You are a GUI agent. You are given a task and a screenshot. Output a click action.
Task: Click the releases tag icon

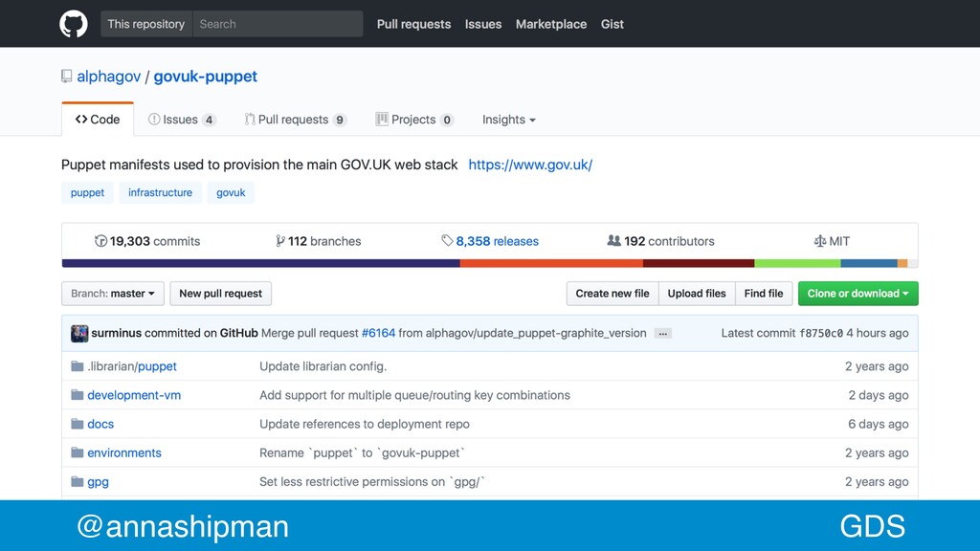coord(447,240)
